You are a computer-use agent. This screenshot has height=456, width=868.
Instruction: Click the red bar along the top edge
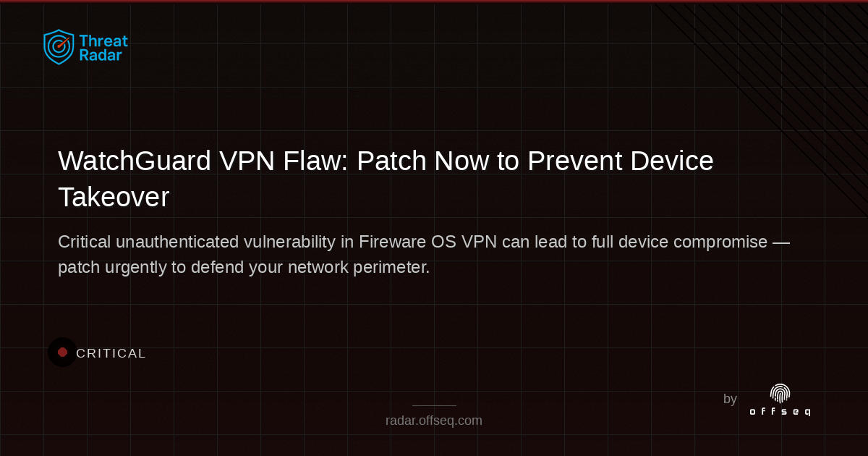tap(434, 1)
